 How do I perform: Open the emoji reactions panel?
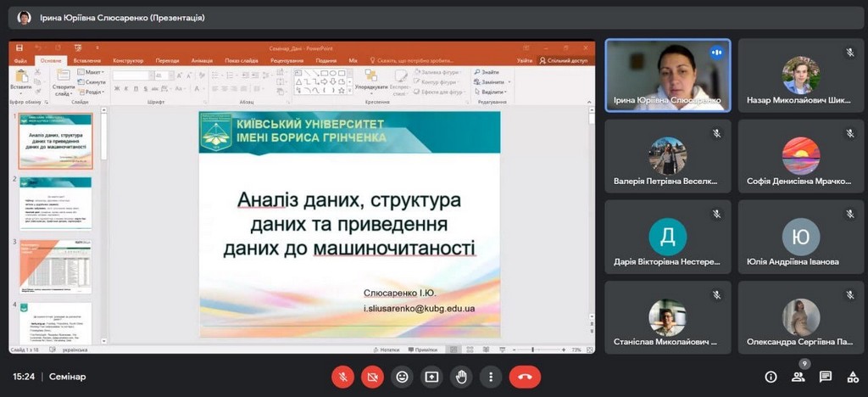[x=402, y=377]
